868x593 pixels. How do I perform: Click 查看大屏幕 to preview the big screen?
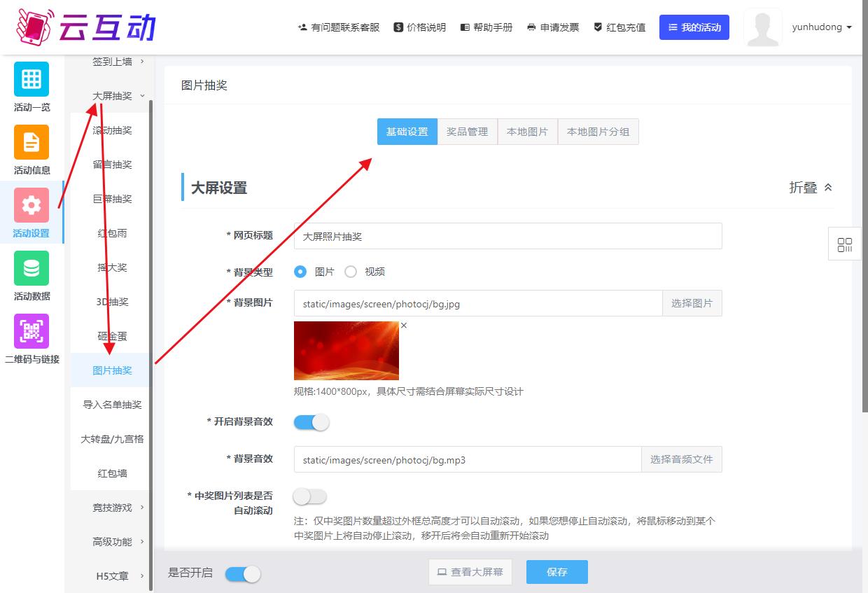coord(470,572)
